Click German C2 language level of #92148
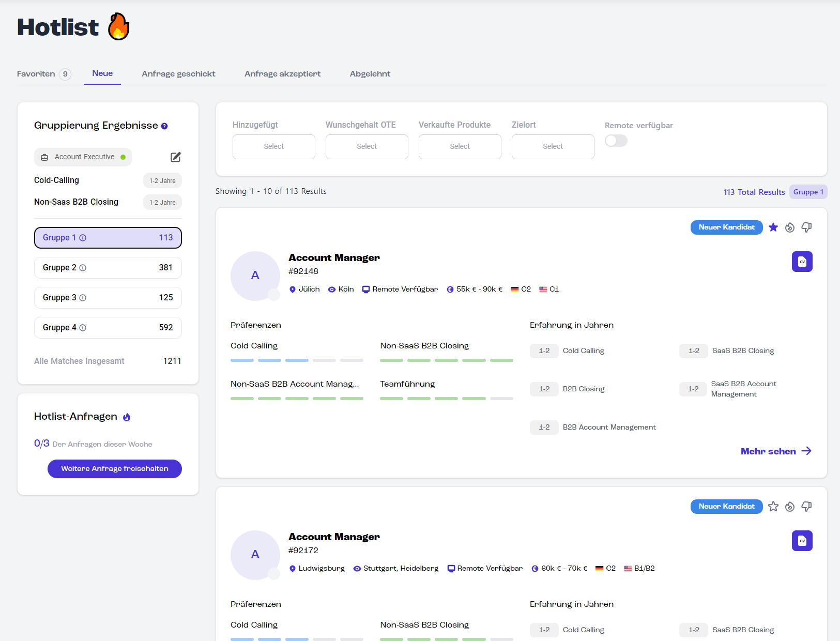Image resolution: width=840 pixels, height=641 pixels. click(521, 289)
